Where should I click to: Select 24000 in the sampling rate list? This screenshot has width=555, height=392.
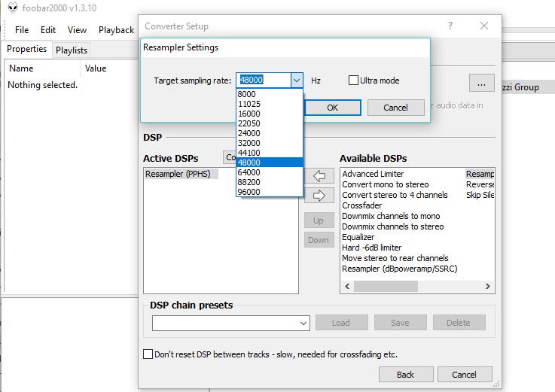pos(269,133)
